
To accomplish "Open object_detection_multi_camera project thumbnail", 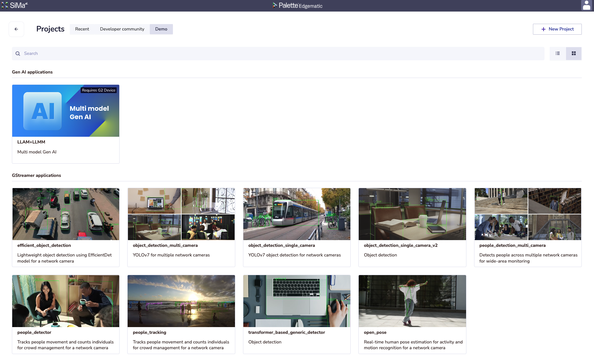I will point(181,214).
